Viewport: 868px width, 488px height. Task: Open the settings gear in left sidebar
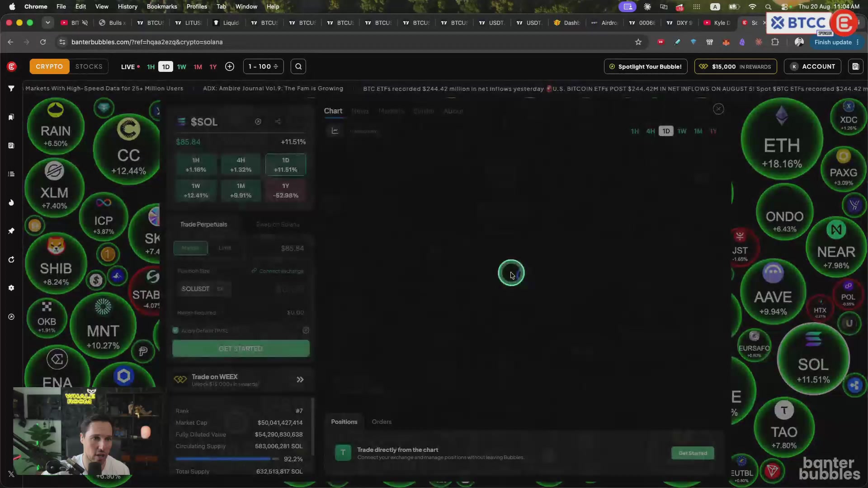[11, 288]
